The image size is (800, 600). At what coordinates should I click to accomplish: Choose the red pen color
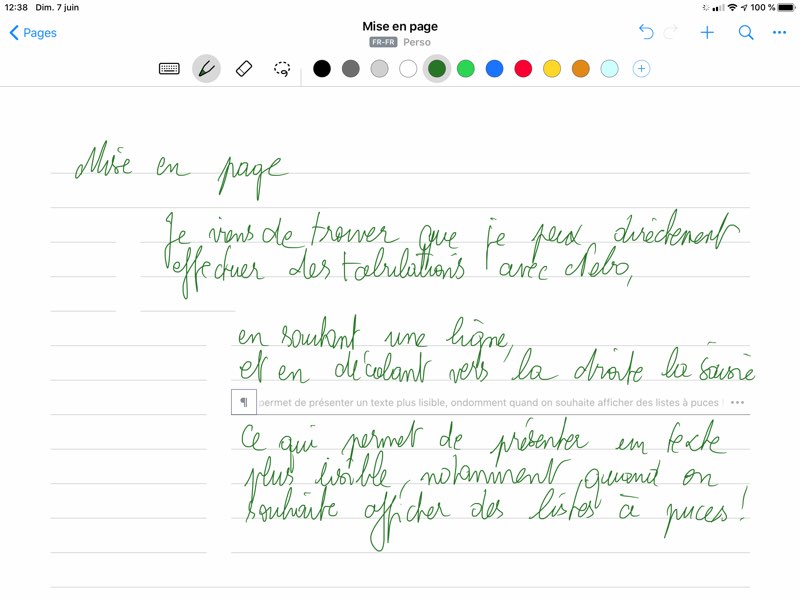523,69
